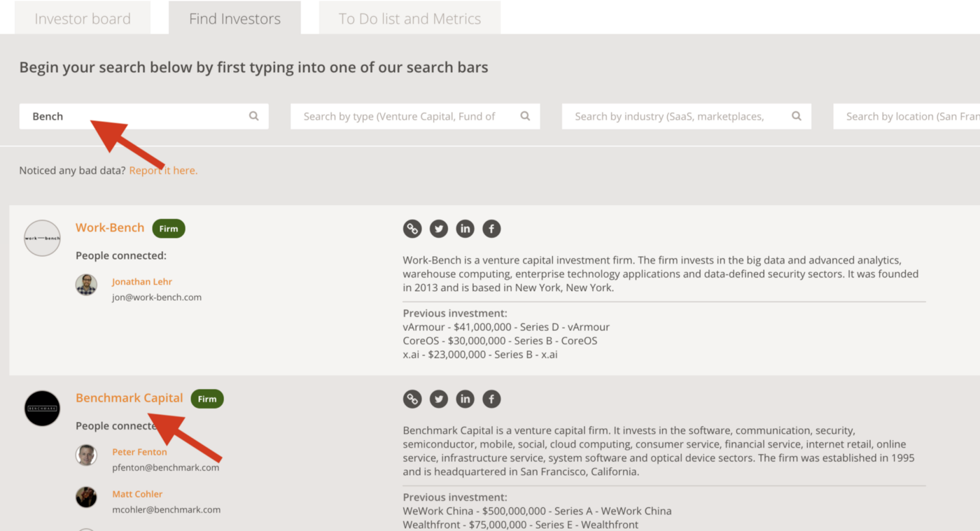The width and height of the screenshot is (980, 531).
Task: Click the magnifier icon in the name search bar
Action: [253, 116]
